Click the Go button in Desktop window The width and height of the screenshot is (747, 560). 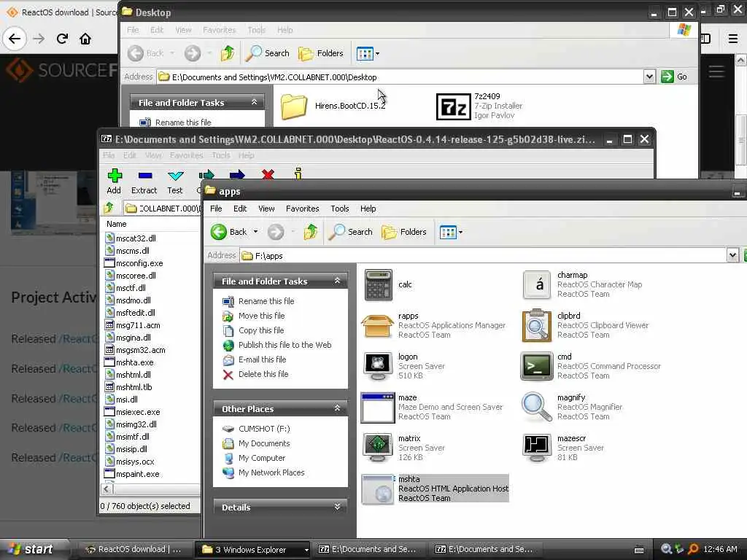pos(674,77)
